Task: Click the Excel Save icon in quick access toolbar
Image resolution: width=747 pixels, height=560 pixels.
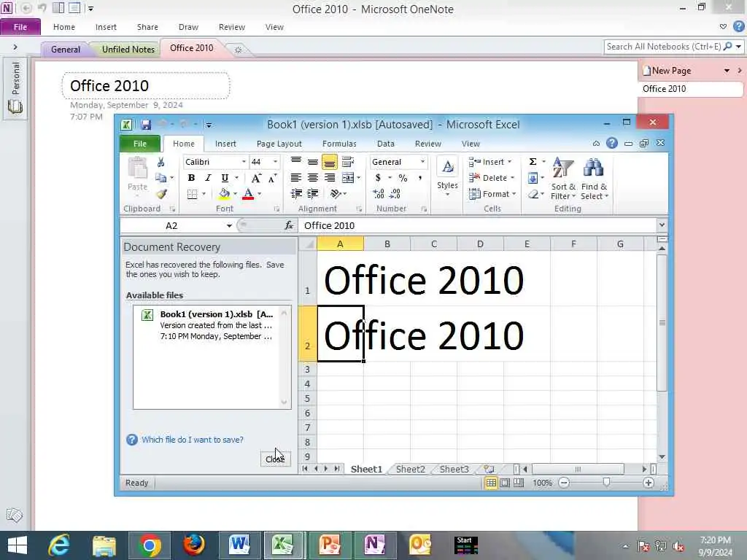Action: [146, 125]
